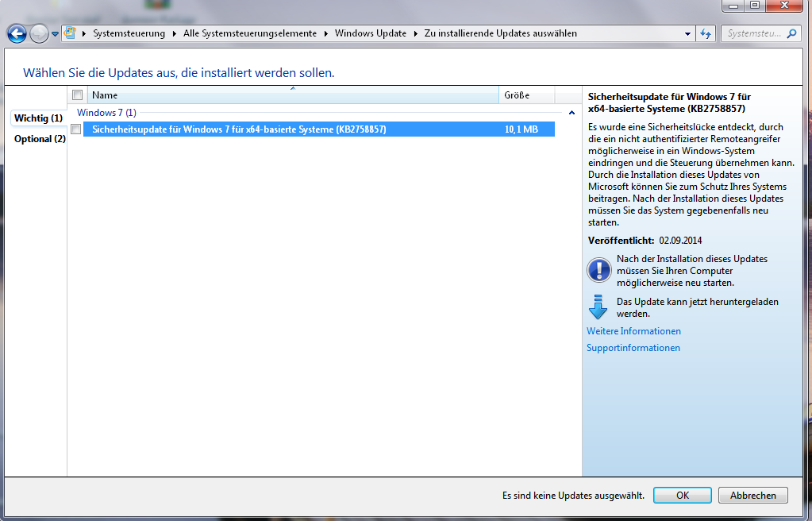Click Zu installierende Updates auswählen breadcrumb

[500, 33]
